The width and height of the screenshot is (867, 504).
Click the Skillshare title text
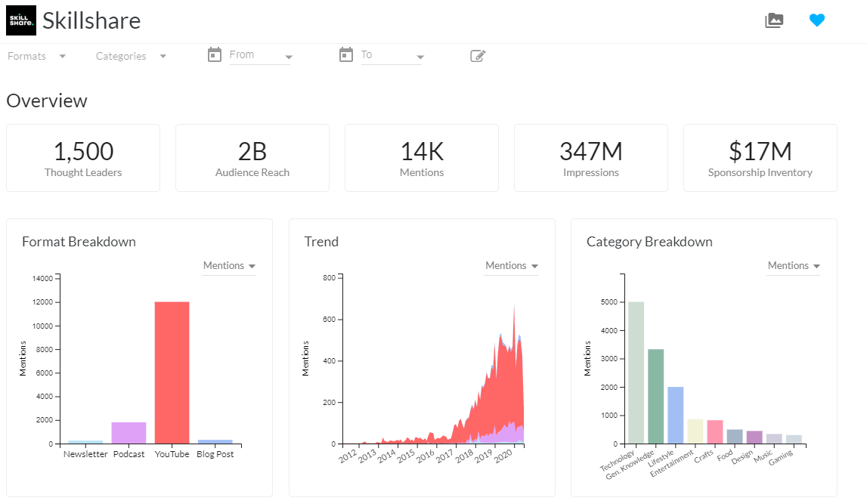(91, 21)
